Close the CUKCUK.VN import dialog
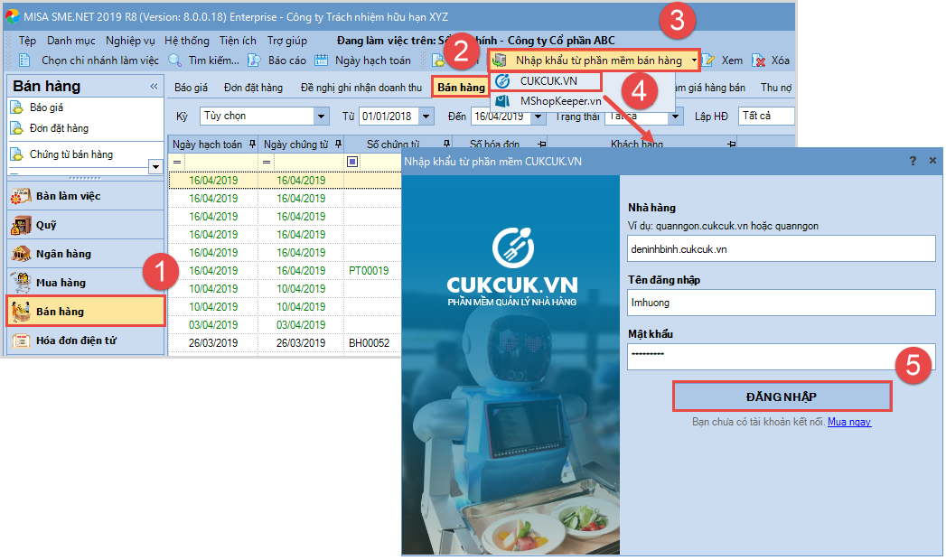Viewport: 946px width, 560px height. click(932, 161)
